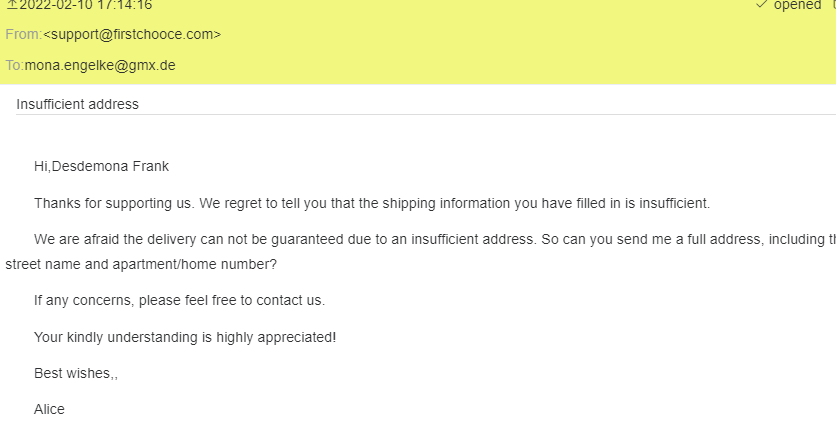This screenshot has height=432, width=836.
Task: Click the "Best wishes,," closing line
Action: tap(76, 374)
